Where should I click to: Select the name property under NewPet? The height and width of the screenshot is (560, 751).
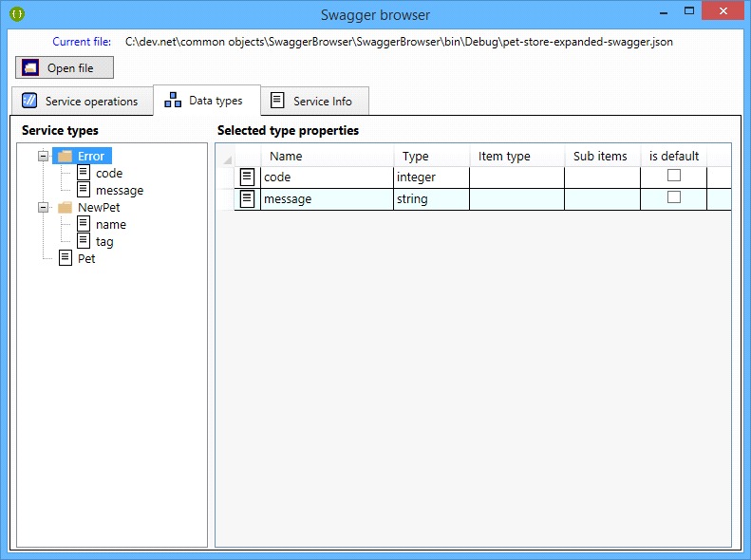(111, 225)
